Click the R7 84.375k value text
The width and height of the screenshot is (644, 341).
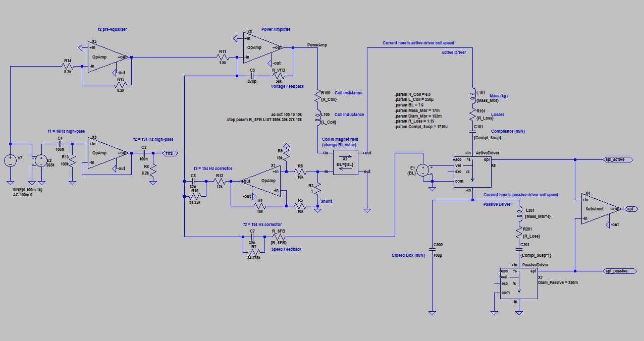[254, 258]
